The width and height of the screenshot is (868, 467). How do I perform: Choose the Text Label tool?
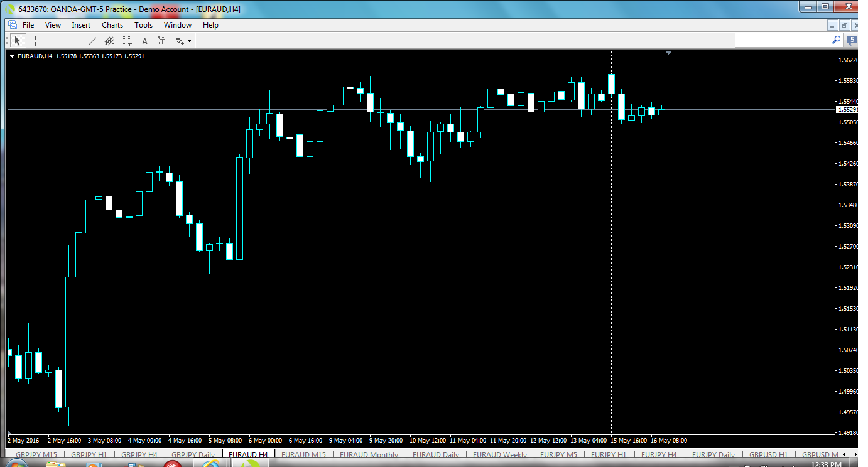pos(162,41)
